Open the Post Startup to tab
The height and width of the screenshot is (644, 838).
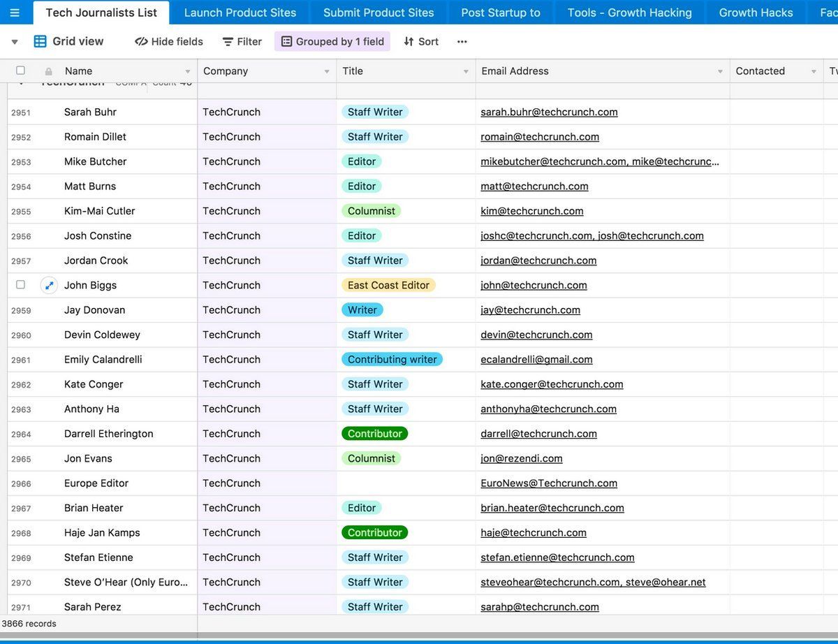coord(501,13)
